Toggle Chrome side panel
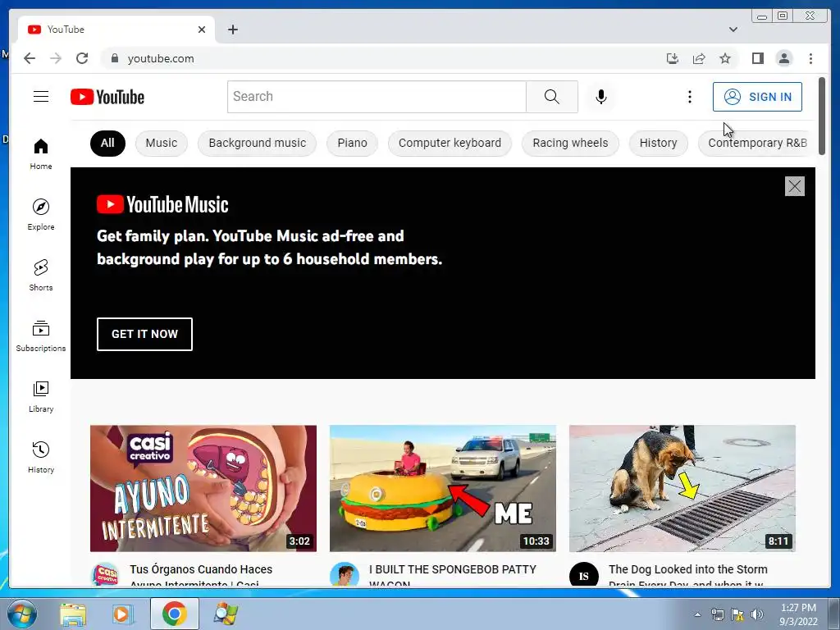Viewport: 840px width, 630px height. (x=757, y=58)
